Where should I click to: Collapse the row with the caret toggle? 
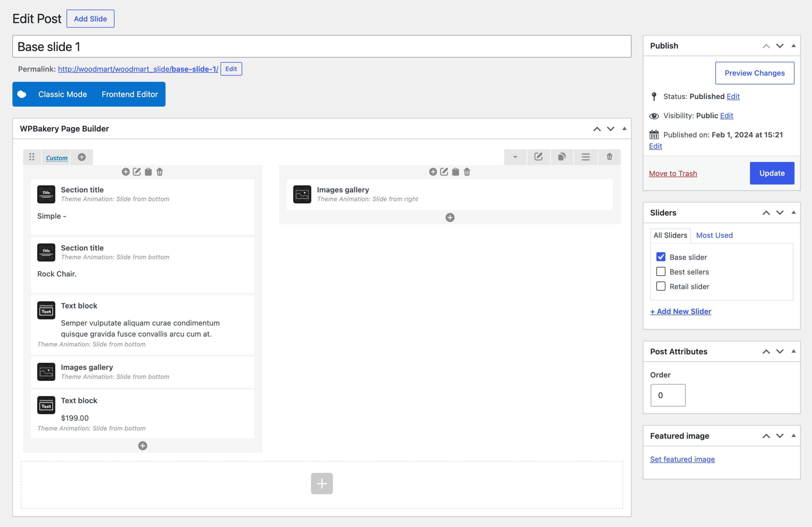pyautogui.click(x=515, y=157)
